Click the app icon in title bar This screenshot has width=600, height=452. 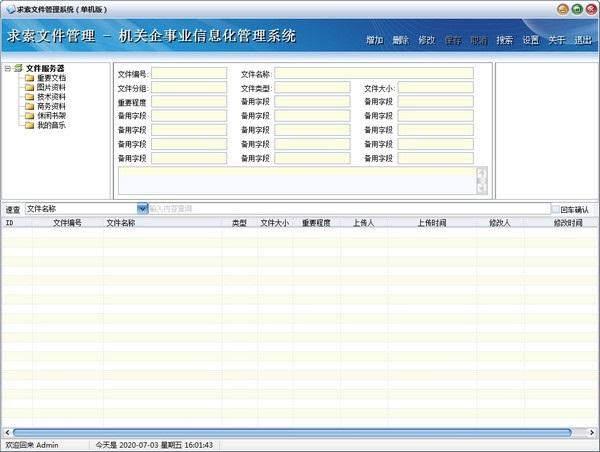click(x=9, y=7)
